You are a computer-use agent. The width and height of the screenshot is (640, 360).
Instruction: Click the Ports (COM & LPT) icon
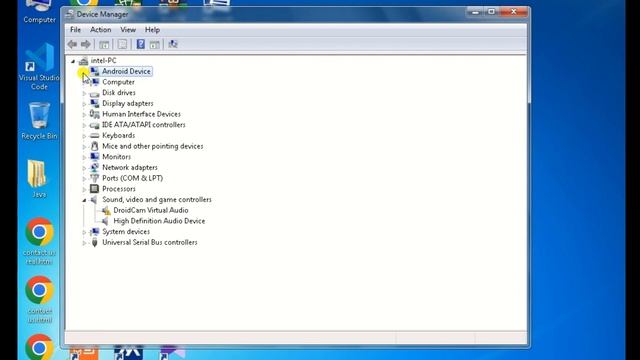(x=94, y=178)
